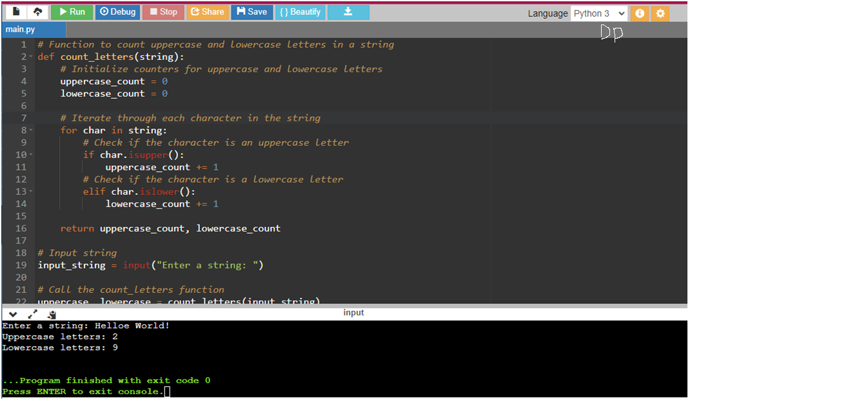This screenshot has height=400, width=868.
Task: Select the main.py tab
Action: click(21, 29)
